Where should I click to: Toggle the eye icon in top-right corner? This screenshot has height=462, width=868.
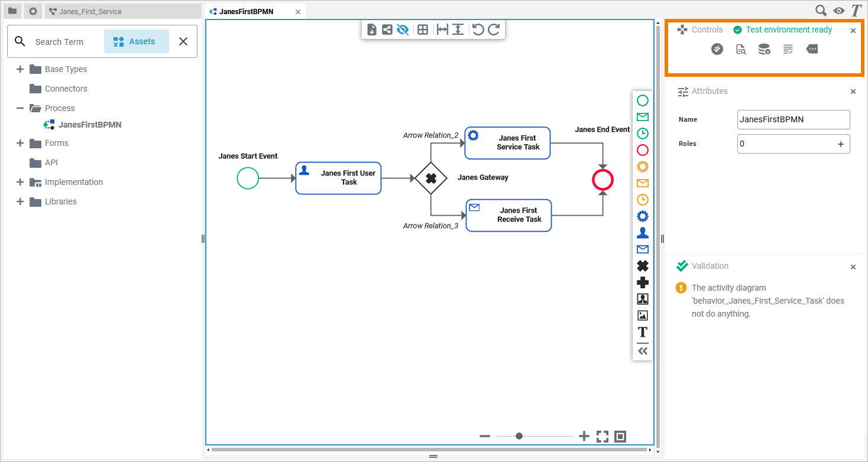coord(839,11)
